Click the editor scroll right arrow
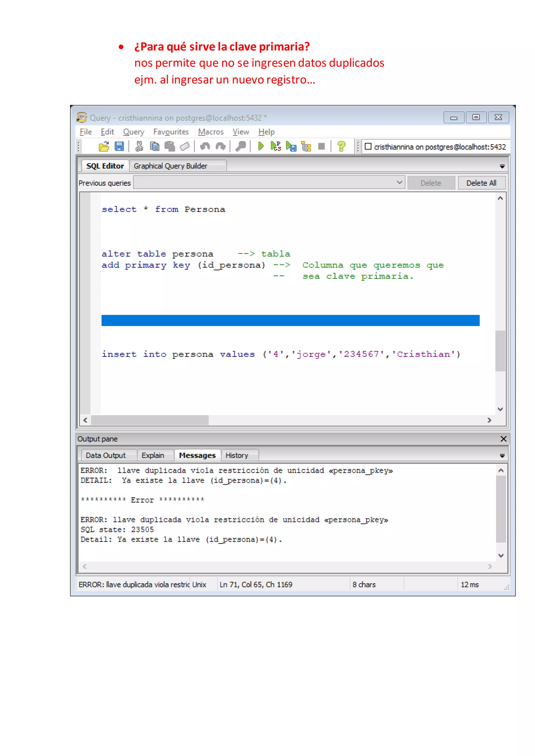 tap(490, 420)
